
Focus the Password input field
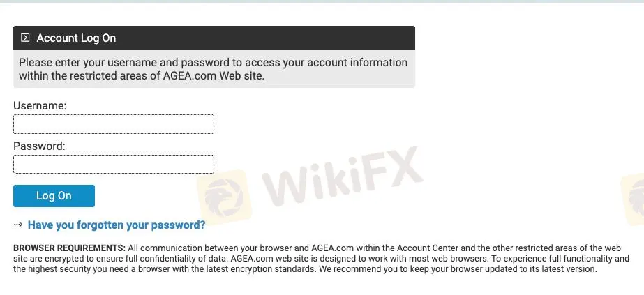114,165
